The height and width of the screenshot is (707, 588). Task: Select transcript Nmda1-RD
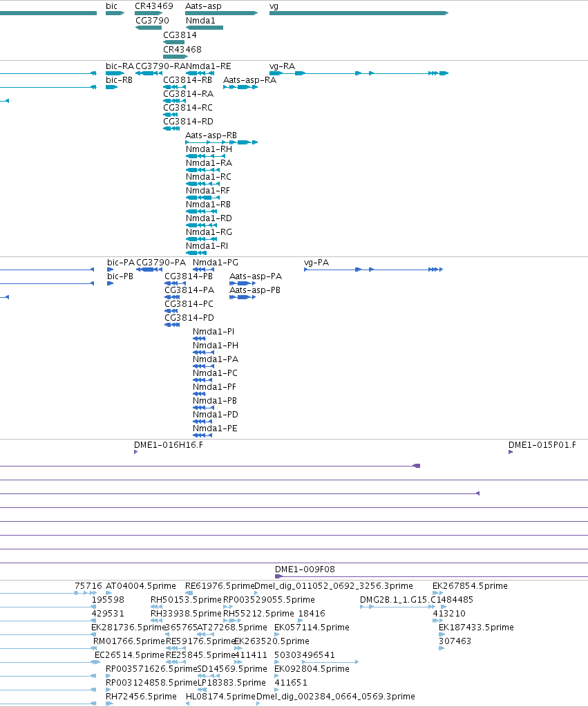click(x=202, y=225)
